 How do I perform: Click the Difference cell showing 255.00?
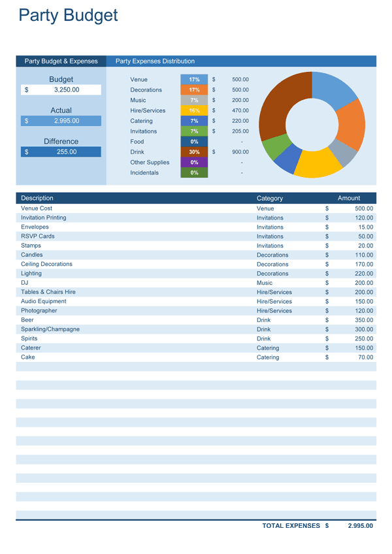pyautogui.click(x=66, y=152)
